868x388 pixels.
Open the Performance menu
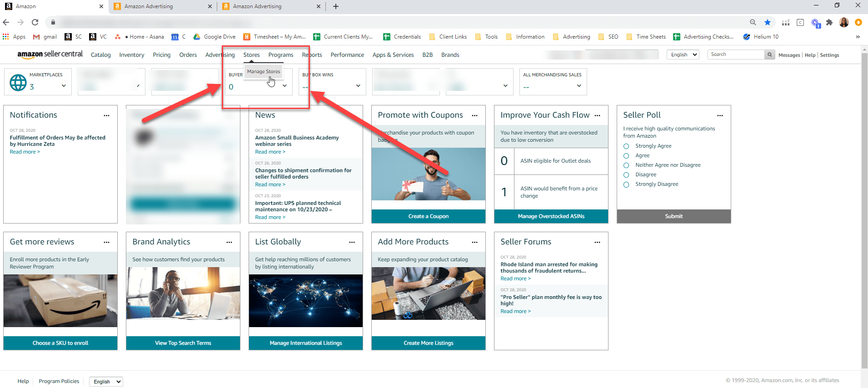tap(347, 55)
